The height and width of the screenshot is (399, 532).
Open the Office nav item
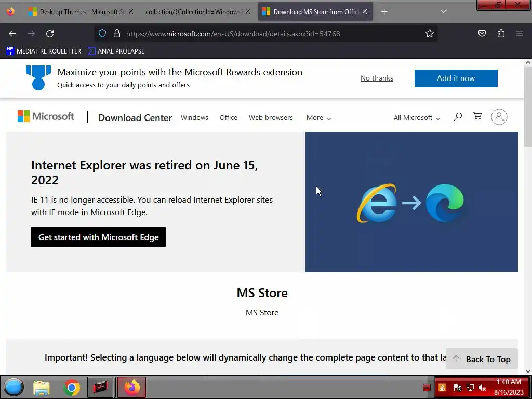[229, 118]
